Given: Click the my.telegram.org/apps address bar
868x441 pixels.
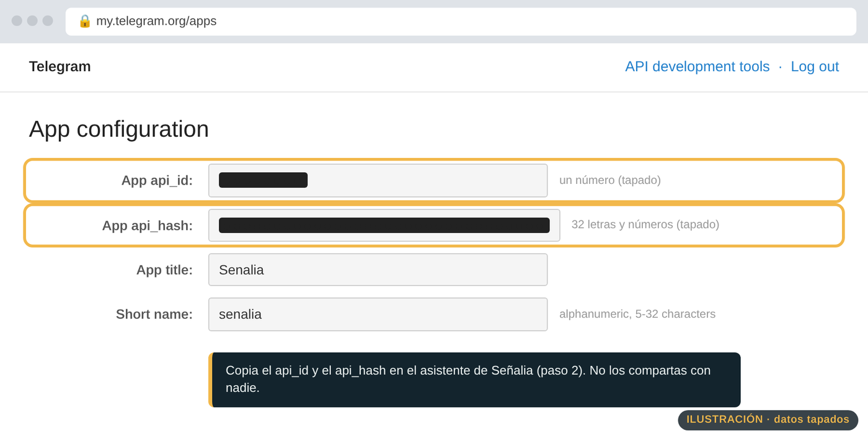Looking at the screenshot, I should [x=461, y=22].
